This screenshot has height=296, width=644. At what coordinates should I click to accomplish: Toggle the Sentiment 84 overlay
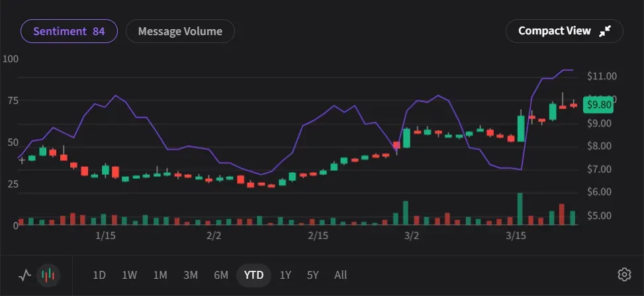pyautogui.click(x=69, y=31)
